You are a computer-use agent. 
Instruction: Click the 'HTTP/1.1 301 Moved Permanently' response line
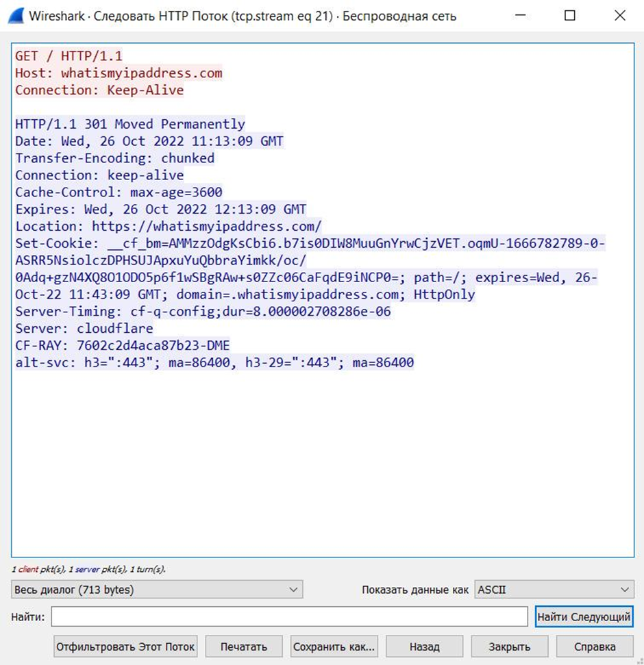tap(130, 124)
